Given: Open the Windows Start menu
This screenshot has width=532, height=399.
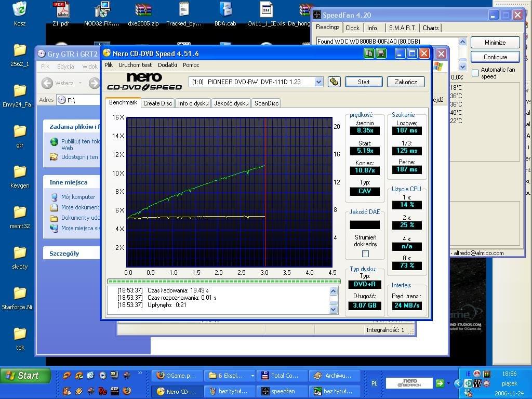Looking at the screenshot, I should (x=25, y=376).
